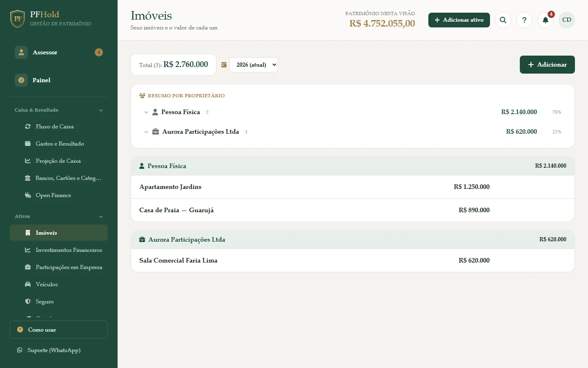Open Veículos menu item

(59, 284)
